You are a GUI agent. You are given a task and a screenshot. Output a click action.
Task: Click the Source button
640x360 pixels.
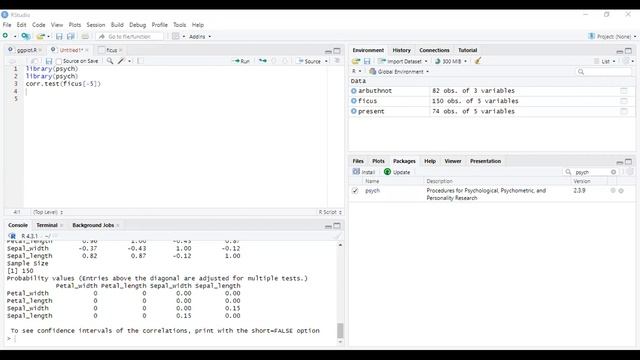[x=309, y=61]
